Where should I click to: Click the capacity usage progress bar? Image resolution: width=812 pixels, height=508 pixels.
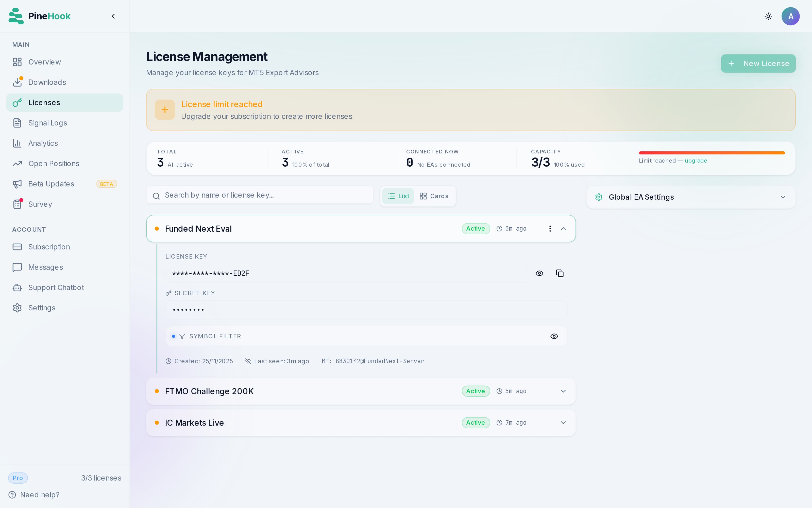click(712, 153)
